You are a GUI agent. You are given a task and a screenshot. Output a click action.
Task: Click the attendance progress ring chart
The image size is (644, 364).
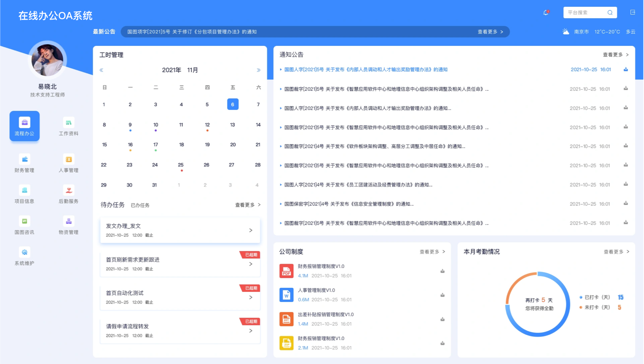point(537,304)
